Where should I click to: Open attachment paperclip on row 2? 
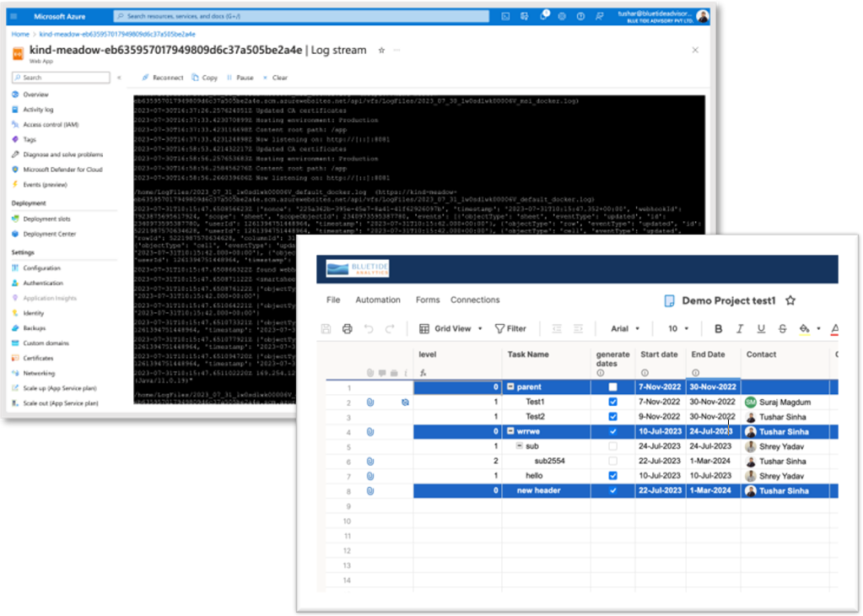coord(369,403)
